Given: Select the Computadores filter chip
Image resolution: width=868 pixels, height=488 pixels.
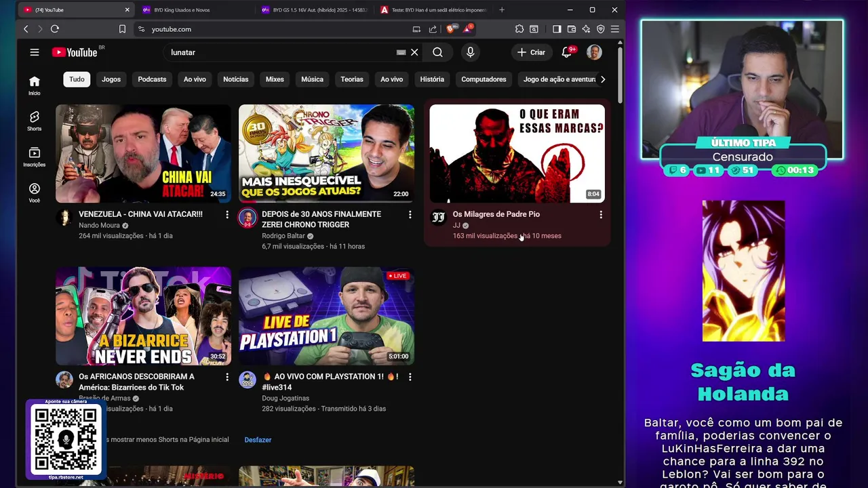Looking at the screenshot, I should [484, 79].
